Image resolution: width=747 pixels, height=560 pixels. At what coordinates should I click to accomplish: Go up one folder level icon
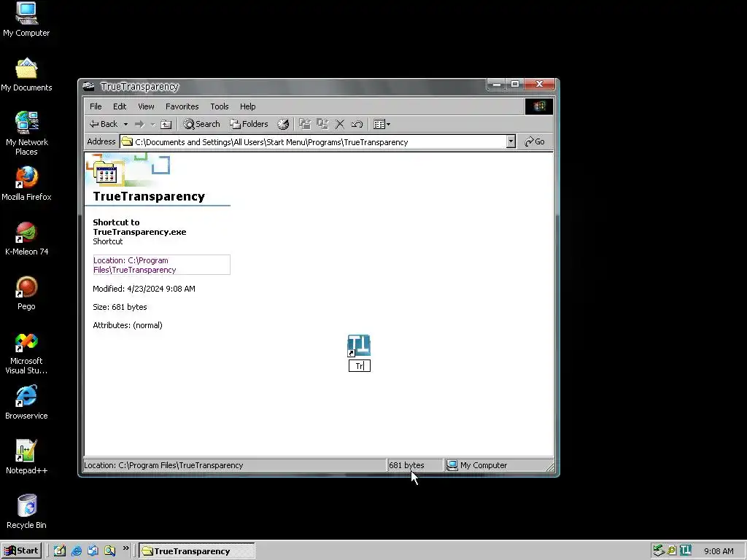(166, 124)
